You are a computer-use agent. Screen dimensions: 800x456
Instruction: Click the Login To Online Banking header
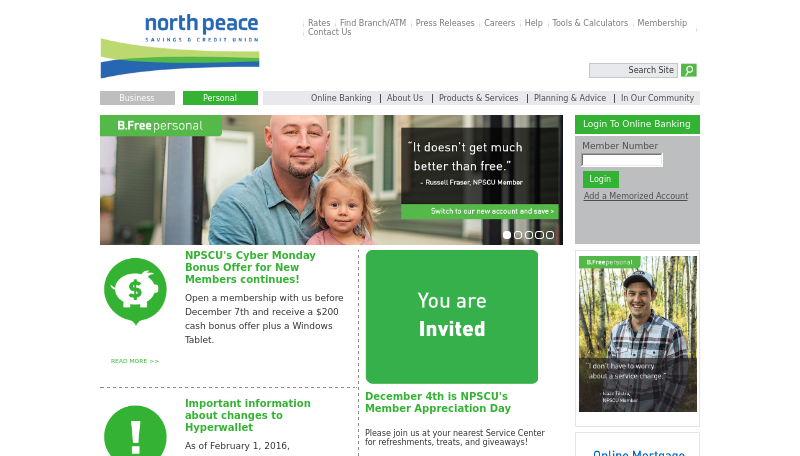click(637, 124)
